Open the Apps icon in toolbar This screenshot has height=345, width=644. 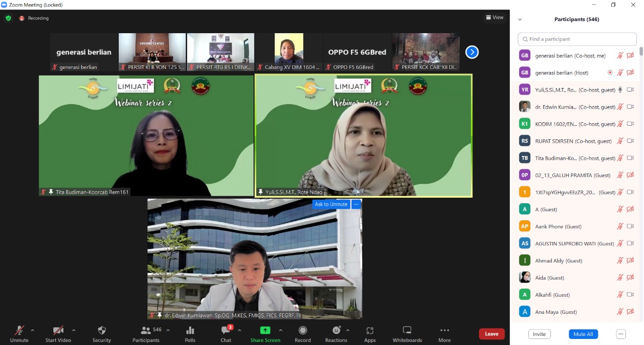[x=370, y=331]
